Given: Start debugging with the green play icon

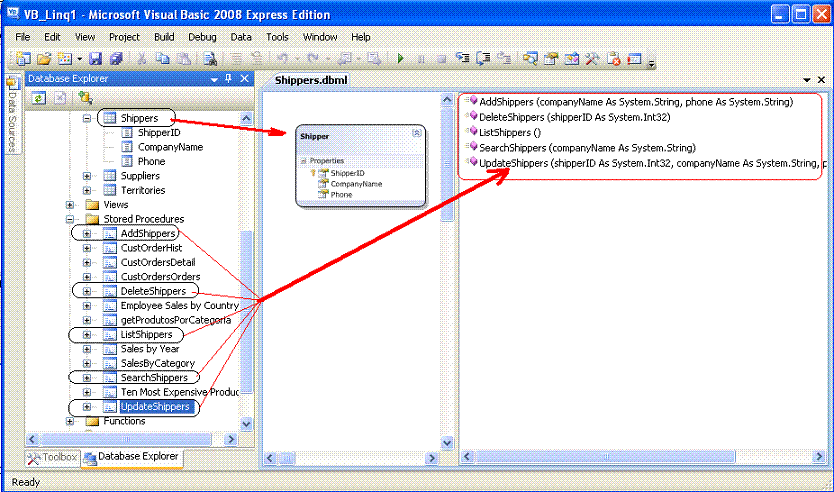Looking at the screenshot, I should pos(401,59).
